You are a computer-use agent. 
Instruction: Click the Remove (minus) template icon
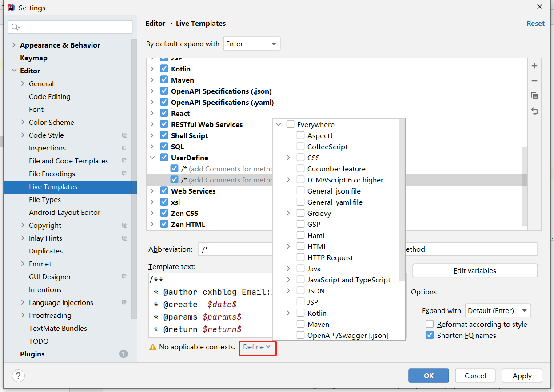coord(534,81)
